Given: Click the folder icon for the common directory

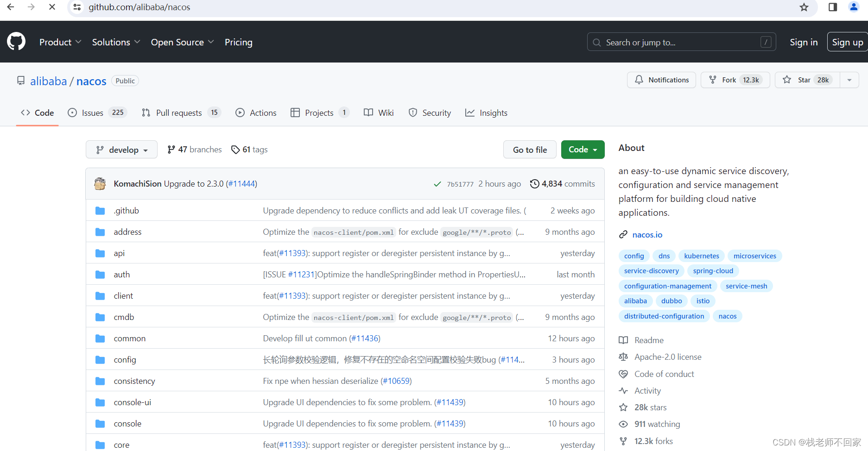Looking at the screenshot, I should coord(100,338).
